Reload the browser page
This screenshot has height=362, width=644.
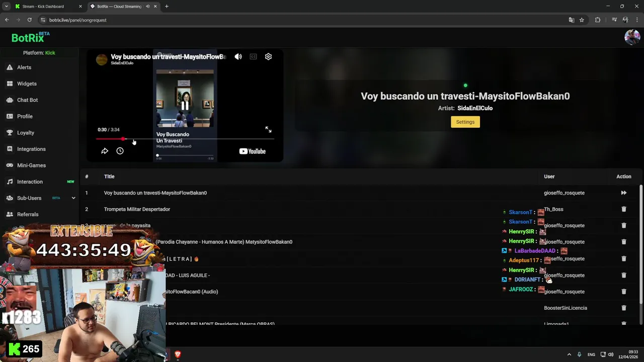coord(30,20)
